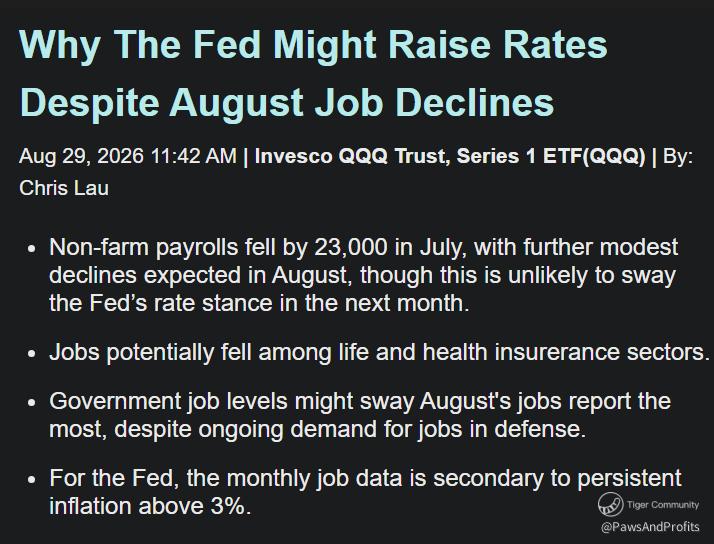Click the bullet marker before Non-farm payrolls
714x544 pixels.
[x=31, y=249]
